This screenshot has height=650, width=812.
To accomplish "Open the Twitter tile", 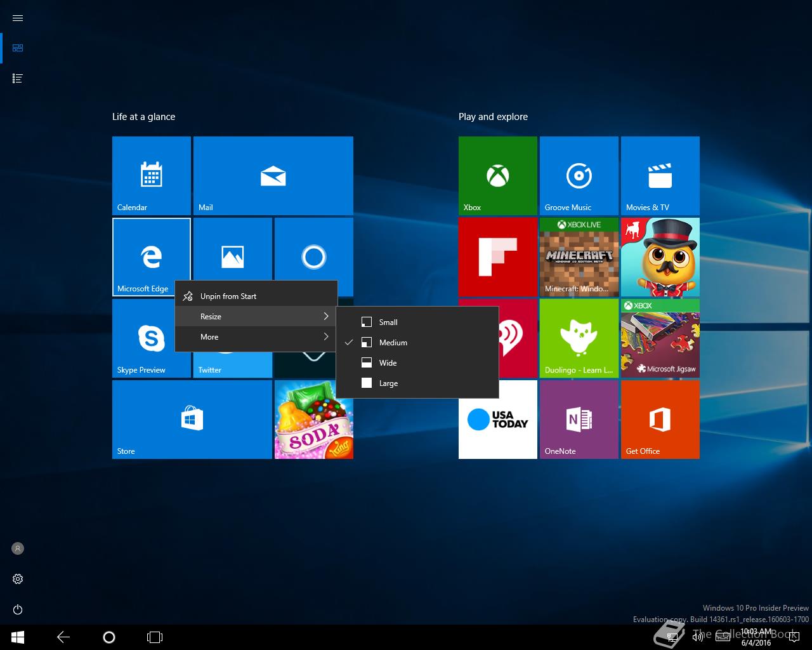I will click(233, 365).
